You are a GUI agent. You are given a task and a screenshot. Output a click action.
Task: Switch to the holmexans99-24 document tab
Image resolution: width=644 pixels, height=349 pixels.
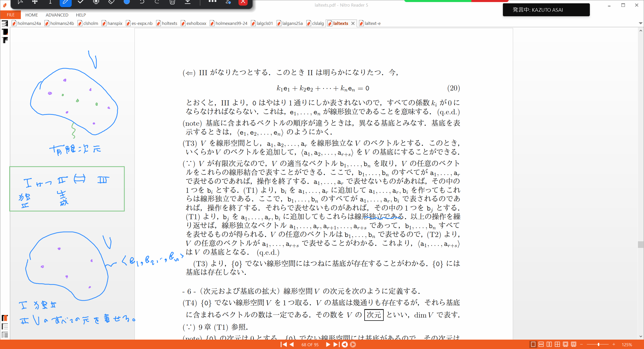pos(229,23)
